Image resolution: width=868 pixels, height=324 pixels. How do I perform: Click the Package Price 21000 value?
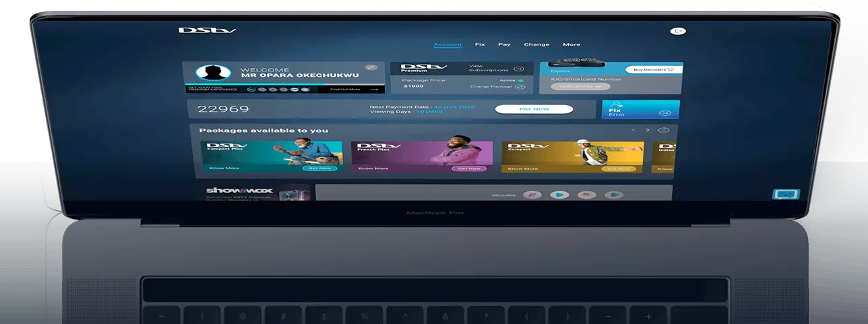click(x=413, y=86)
